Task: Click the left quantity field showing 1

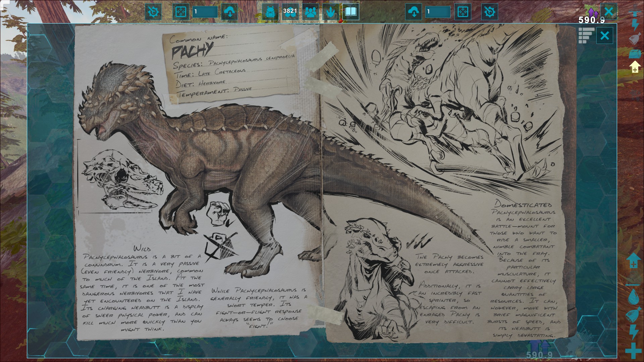Action: [x=205, y=12]
